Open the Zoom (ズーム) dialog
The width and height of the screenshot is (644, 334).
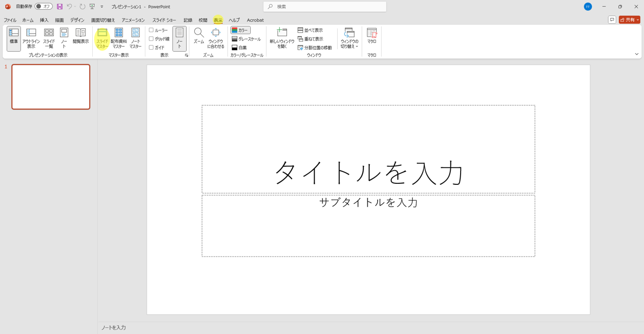[199, 36]
